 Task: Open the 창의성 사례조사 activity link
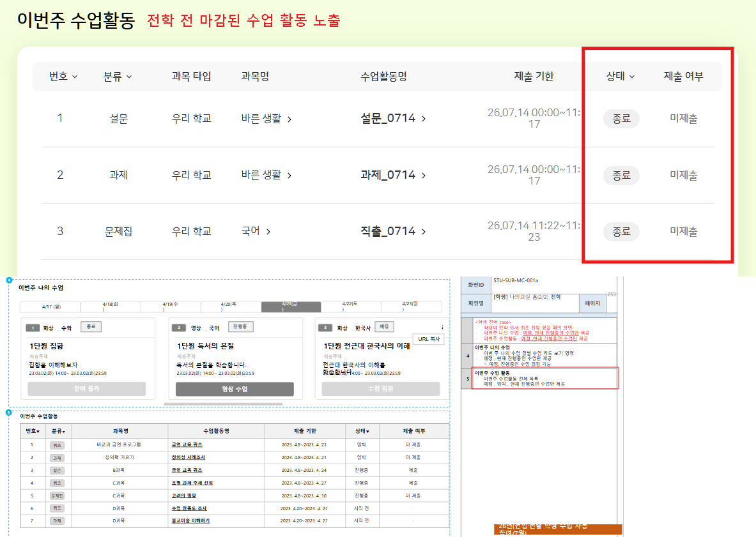189,458
